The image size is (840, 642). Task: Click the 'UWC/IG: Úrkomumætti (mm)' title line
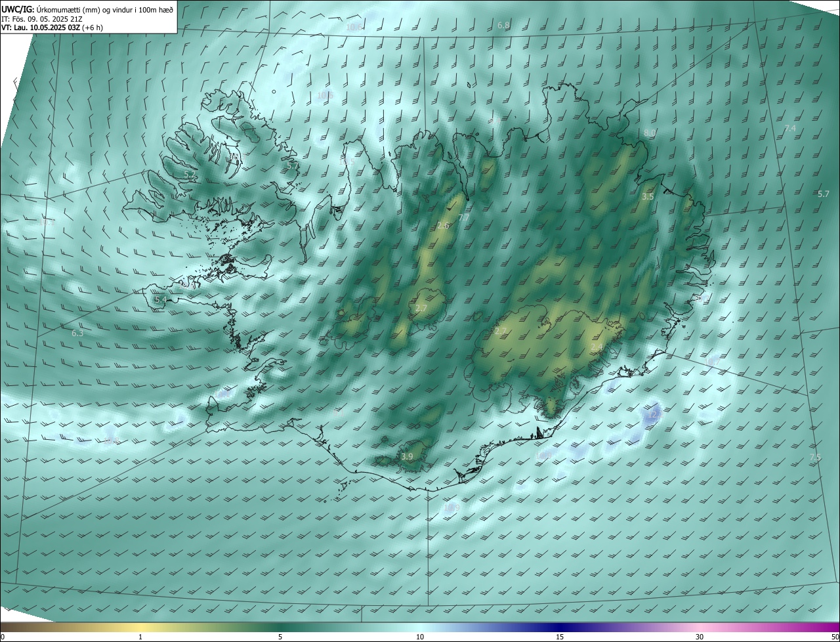tap(87, 9)
